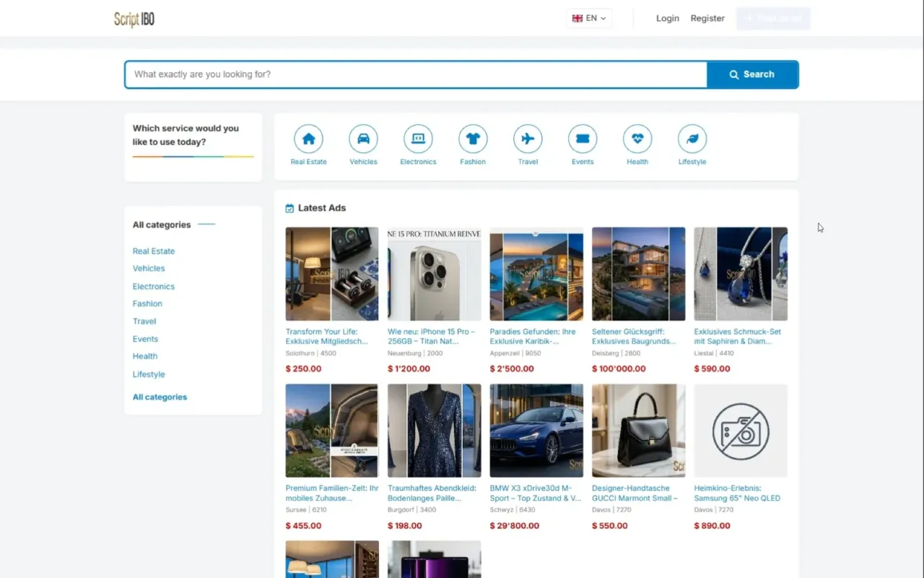Screen dimensions: 924x578
Task: Open the Real Estate category icon
Action: pos(308,139)
